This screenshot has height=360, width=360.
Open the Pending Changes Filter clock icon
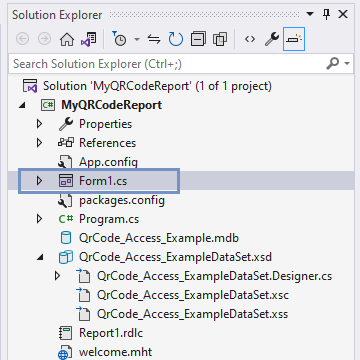click(119, 39)
